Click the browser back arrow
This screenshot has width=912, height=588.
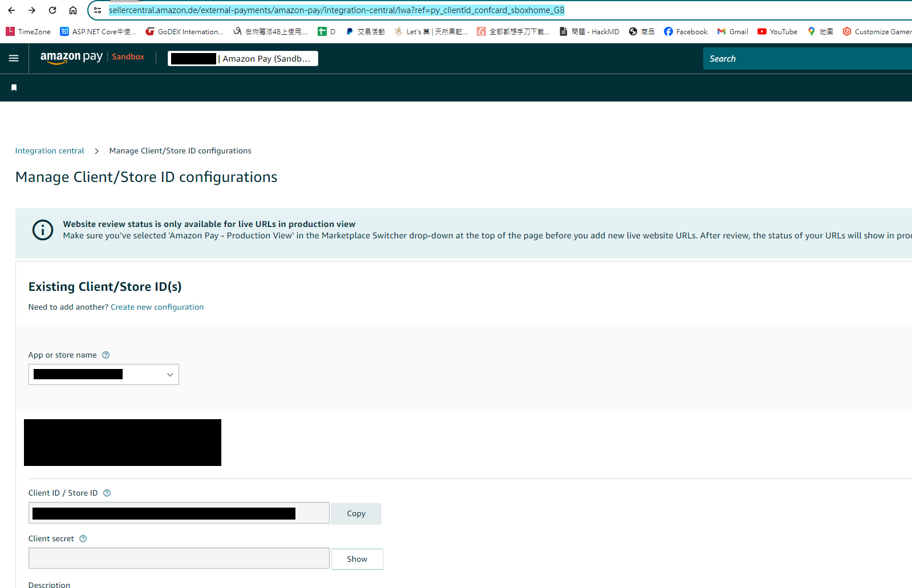coord(11,10)
